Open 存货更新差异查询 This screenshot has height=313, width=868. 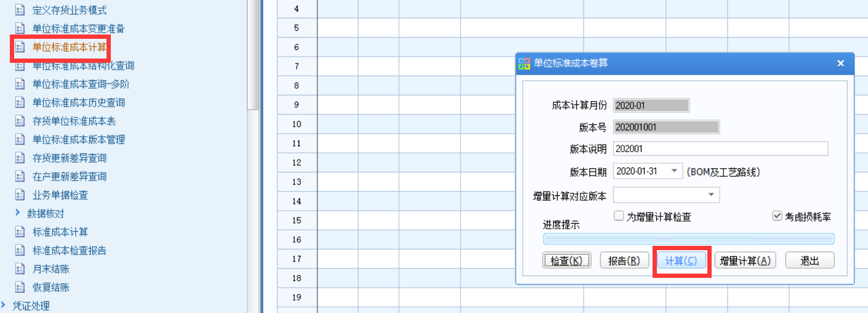[70, 158]
